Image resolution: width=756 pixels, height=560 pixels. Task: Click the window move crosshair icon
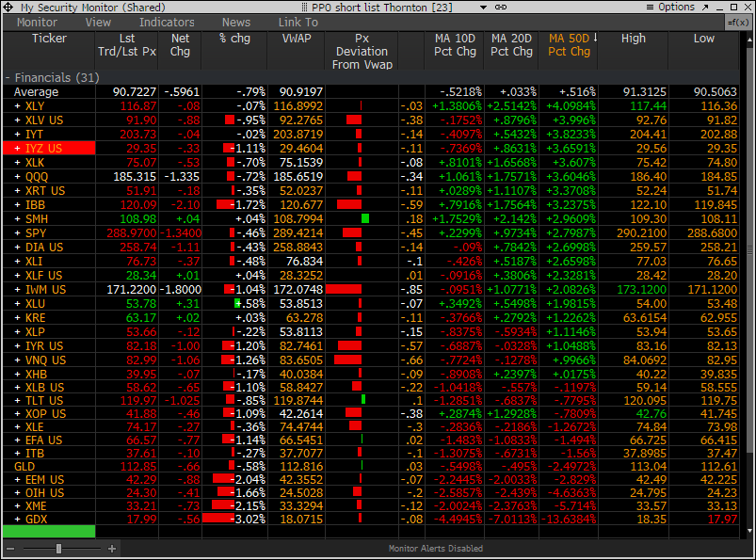(x=8, y=8)
